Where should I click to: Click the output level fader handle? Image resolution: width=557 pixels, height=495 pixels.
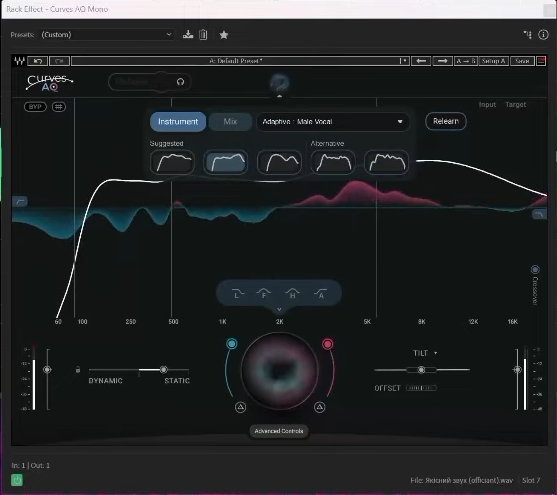coord(517,370)
